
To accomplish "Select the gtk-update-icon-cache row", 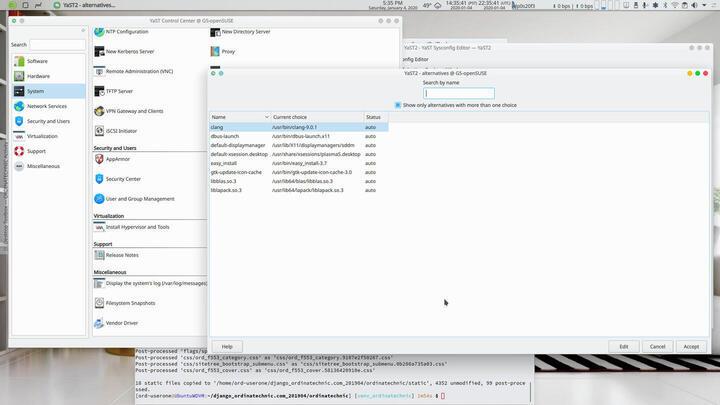I will [299, 172].
